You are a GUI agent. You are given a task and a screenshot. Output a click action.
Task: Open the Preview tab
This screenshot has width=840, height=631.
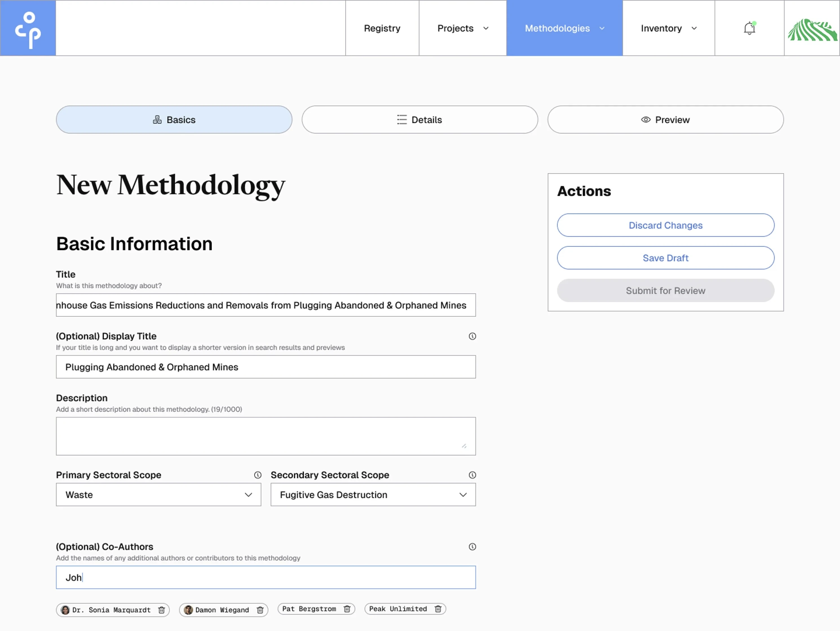tap(665, 119)
